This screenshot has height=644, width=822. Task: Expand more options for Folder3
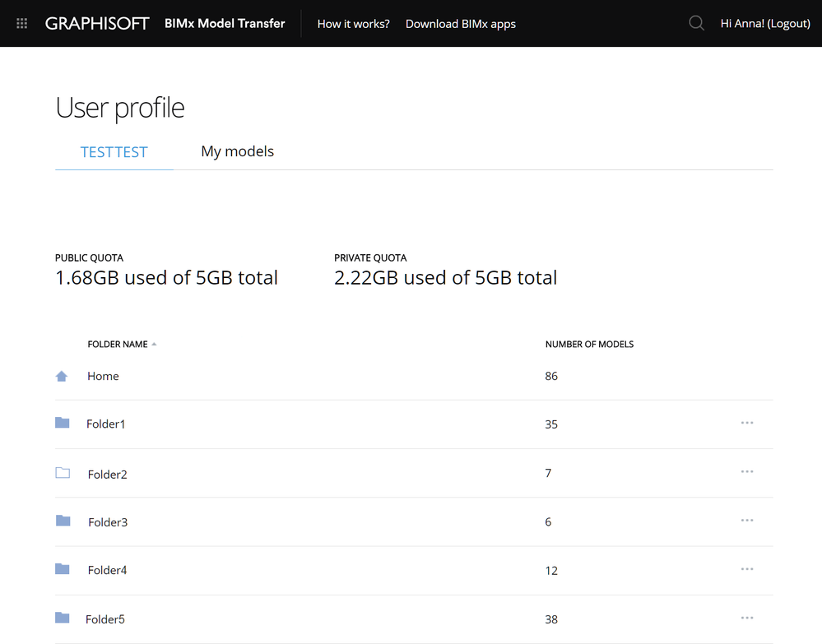(x=747, y=521)
